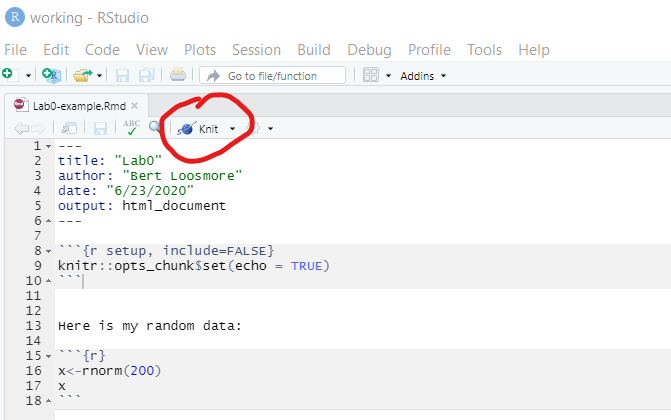The image size is (671, 420).
Task: Run spell check (ABC icon)
Action: (131, 127)
